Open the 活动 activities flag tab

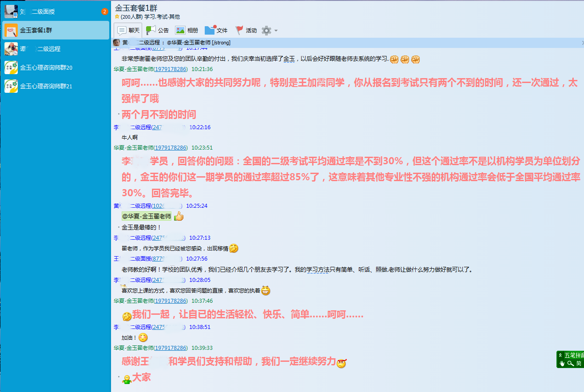click(246, 30)
